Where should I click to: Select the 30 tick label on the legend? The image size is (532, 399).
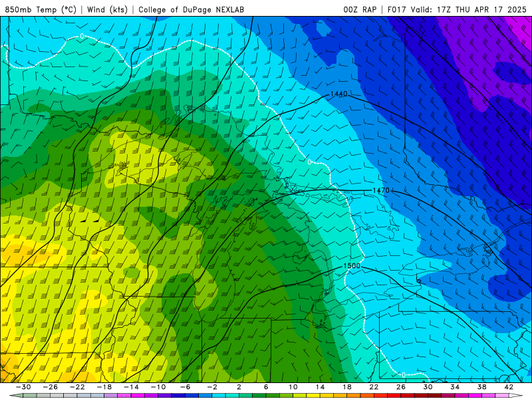click(428, 387)
